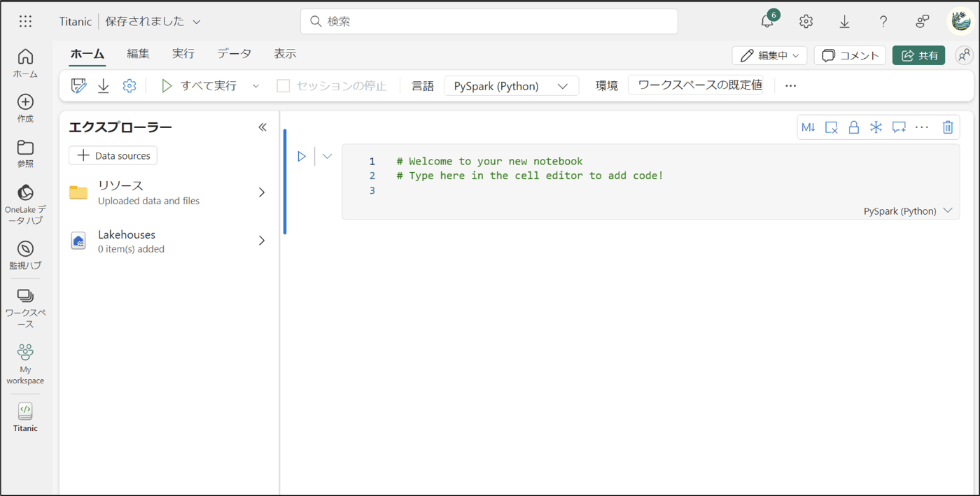Add a cell comment icon

899,127
